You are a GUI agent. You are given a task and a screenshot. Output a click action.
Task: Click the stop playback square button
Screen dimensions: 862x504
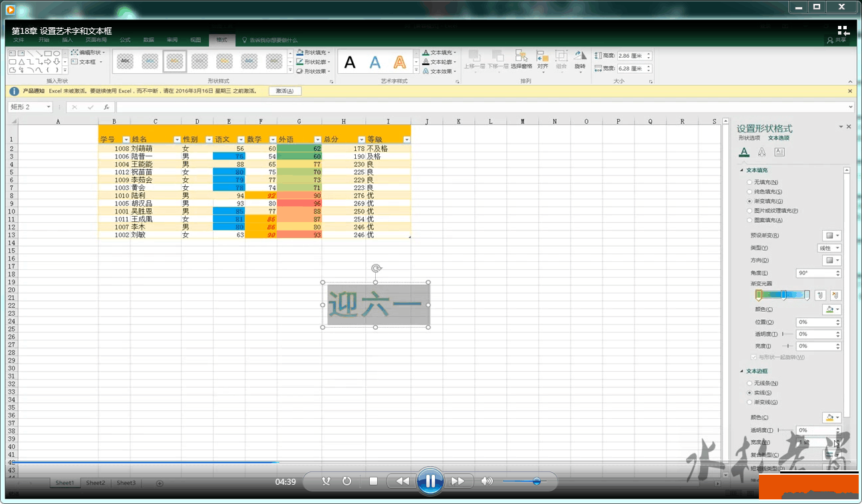coord(373,481)
